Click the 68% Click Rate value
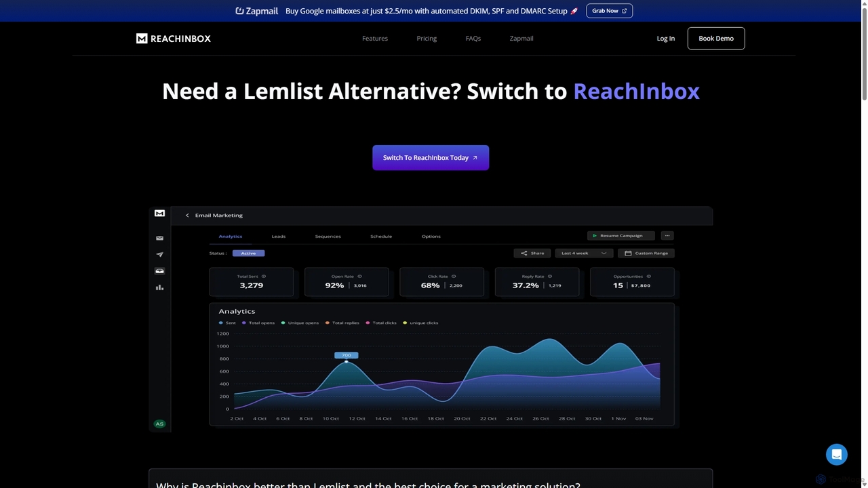868x488 pixels. tap(430, 285)
